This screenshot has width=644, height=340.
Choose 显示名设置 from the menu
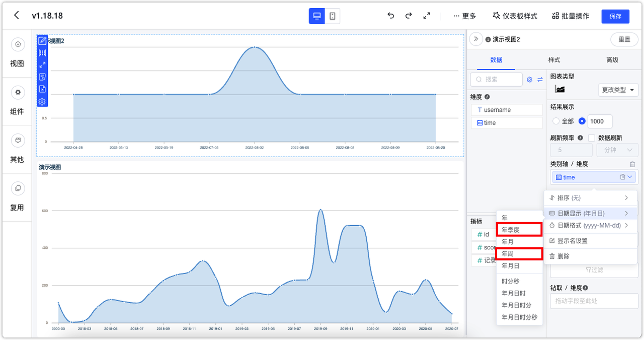(590, 241)
